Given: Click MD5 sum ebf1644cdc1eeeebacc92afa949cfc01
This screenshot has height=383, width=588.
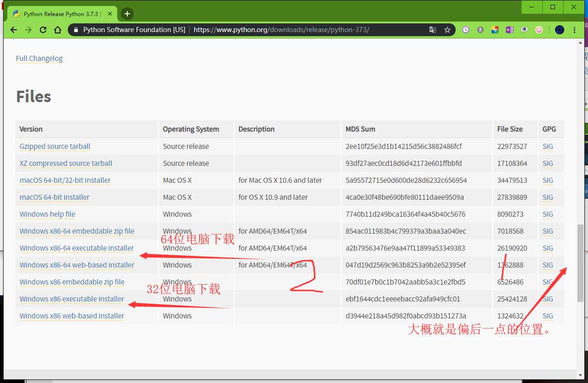Looking at the screenshot, I should (403, 299).
